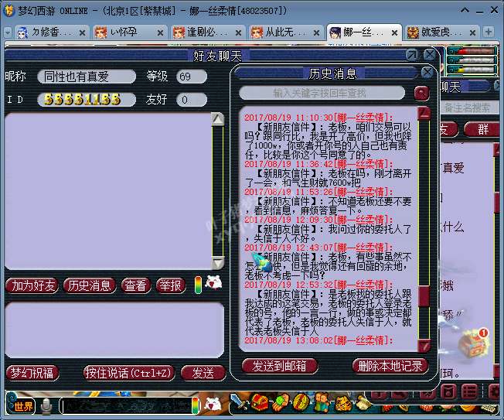This screenshot has width=504, height=420.
Task: Select the 群 group tab in friend list
Action: click(x=482, y=130)
